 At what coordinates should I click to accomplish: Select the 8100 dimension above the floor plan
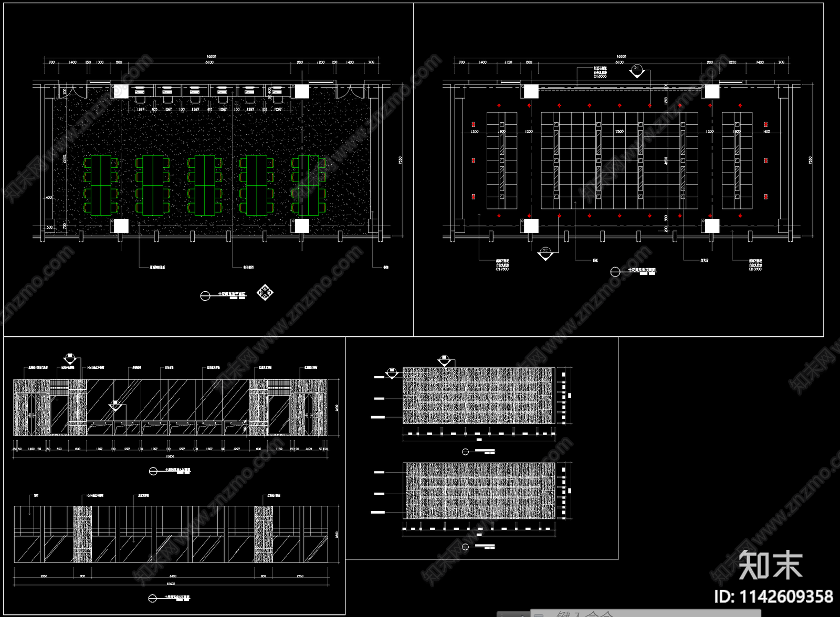[x=209, y=62]
